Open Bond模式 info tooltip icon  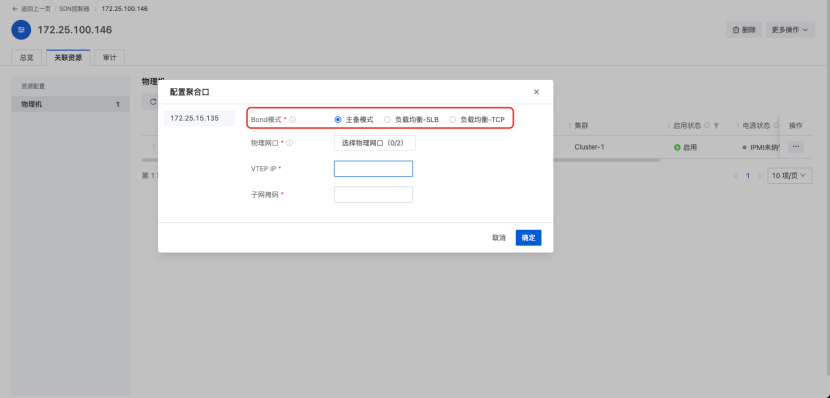[293, 120]
